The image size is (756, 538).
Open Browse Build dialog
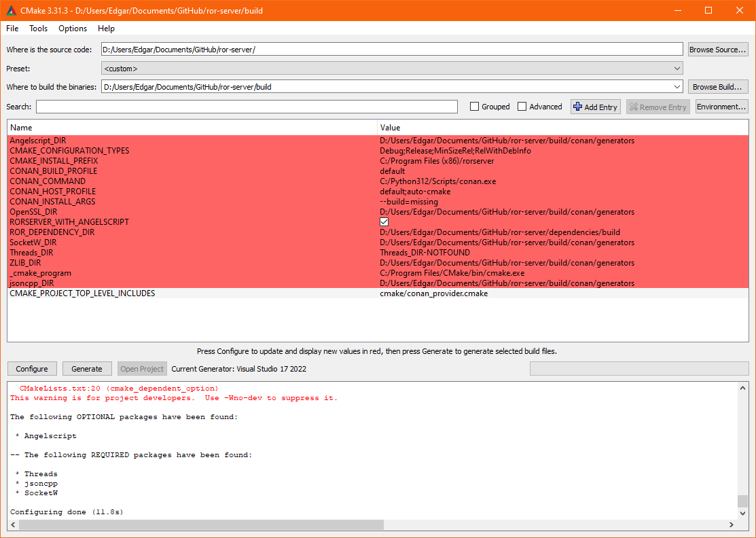tap(717, 86)
